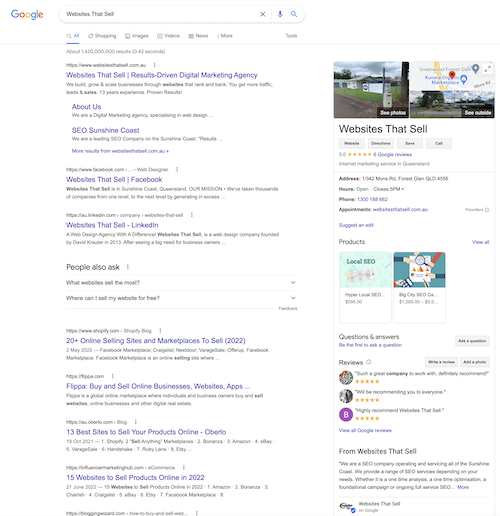Click Suggest an edit link
Viewport: 500px width, 516px height.
coord(356,225)
